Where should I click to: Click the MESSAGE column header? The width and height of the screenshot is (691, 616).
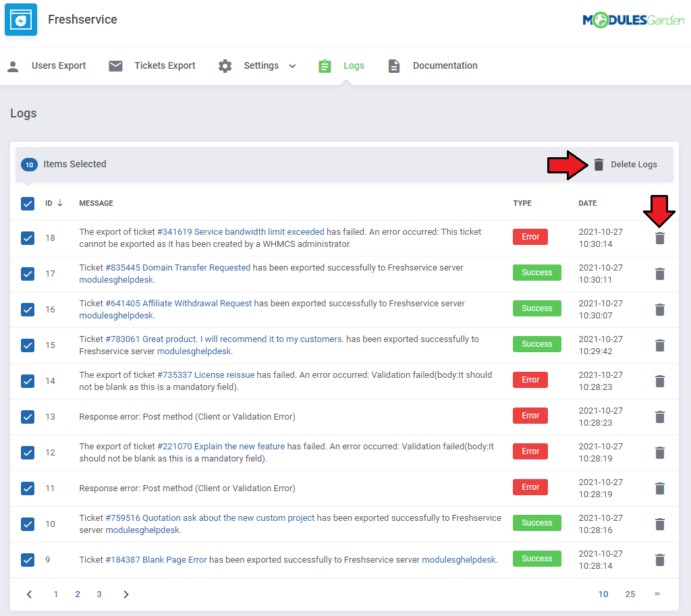(96, 203)
